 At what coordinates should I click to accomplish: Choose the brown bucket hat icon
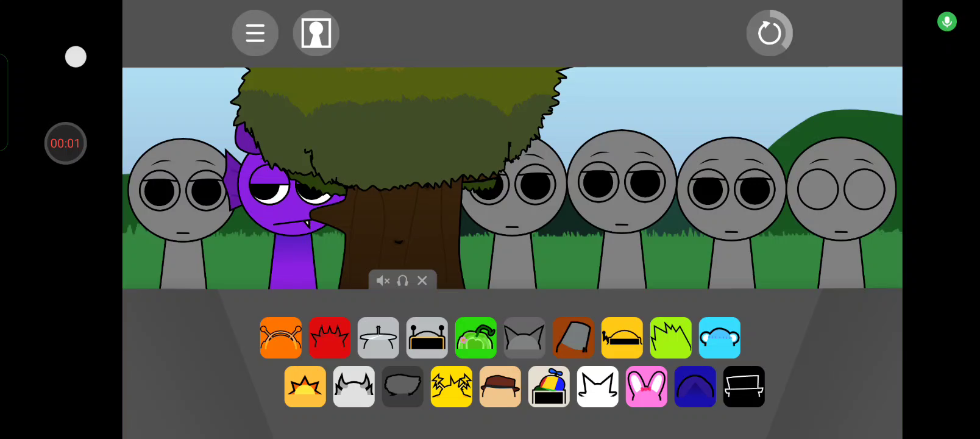(x=573, y=338)
